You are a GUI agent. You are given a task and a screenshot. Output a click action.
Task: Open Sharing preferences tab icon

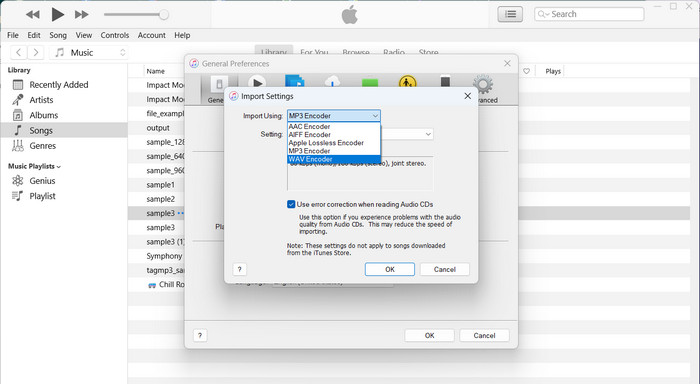click(295, 81)
